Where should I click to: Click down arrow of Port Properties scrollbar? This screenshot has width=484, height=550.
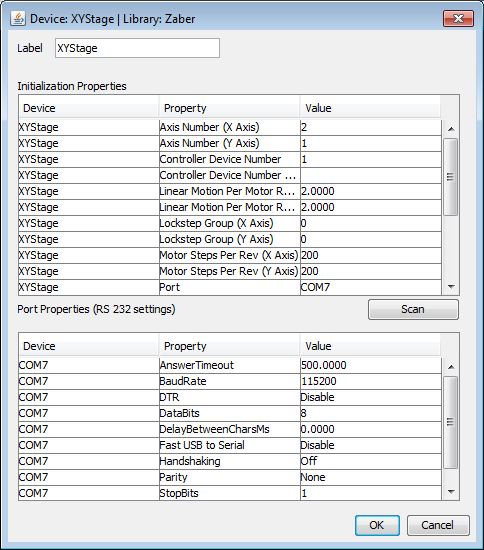[x=451, y=492]
